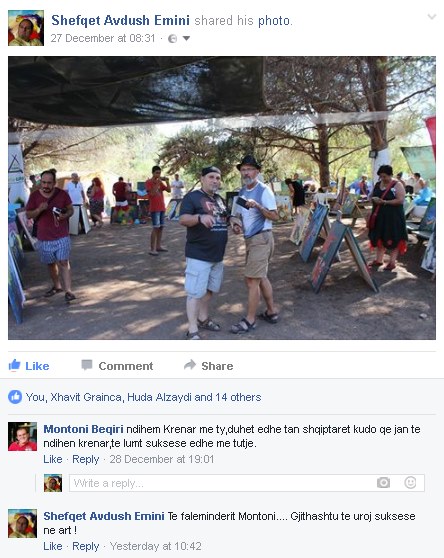Reply to Montoni Beqiri's comment
The width and height of the screenshot is (444, 558).
pos(85,459)
